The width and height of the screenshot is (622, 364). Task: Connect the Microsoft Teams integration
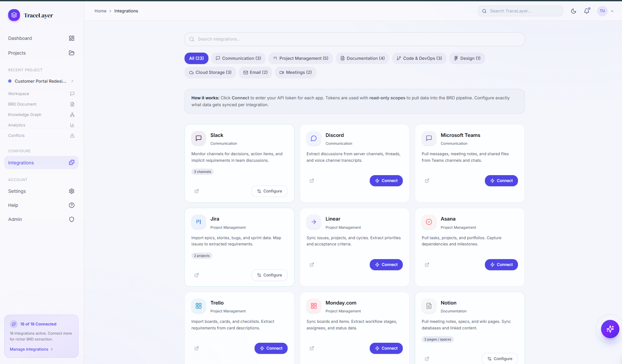pos(501,181)
